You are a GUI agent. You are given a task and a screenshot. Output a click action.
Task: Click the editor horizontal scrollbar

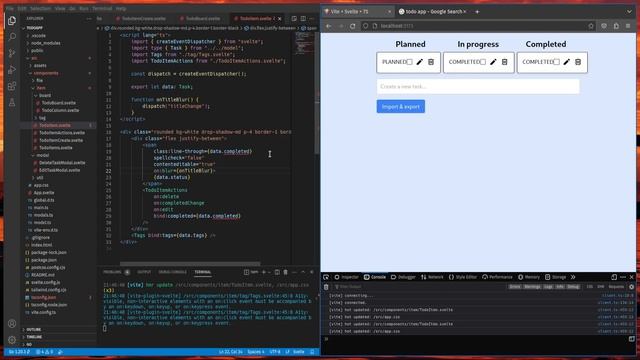[x=190, y=264]
